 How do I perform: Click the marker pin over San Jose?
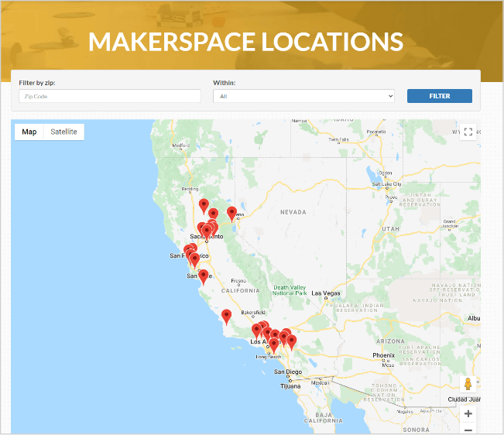point(203,277)
